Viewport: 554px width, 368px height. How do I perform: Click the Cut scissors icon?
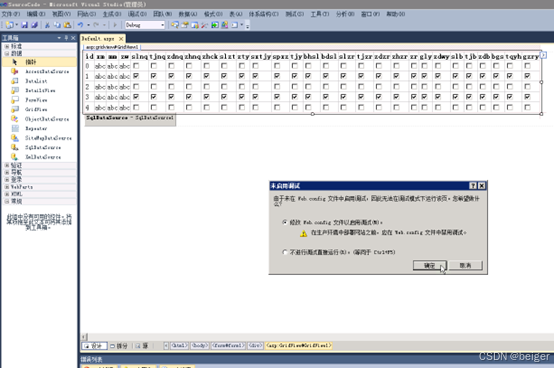coord(47,25)
